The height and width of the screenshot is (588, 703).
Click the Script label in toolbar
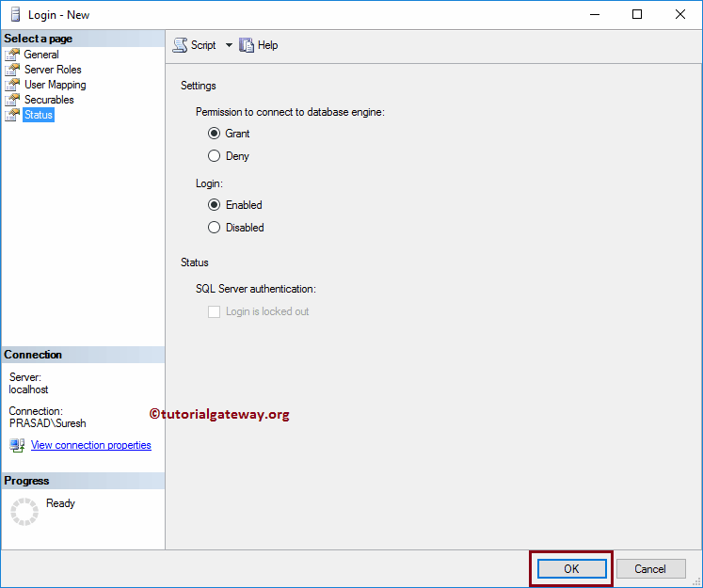tap(203, 45)
